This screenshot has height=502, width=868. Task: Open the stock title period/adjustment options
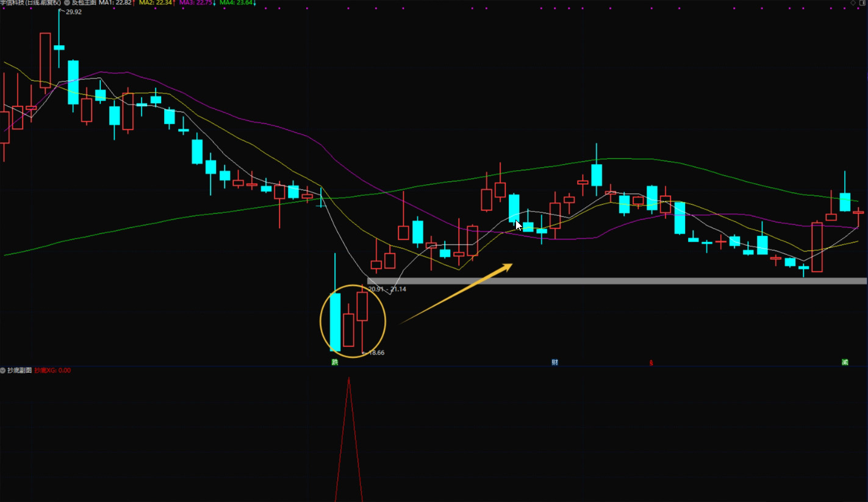coord(30,3)
